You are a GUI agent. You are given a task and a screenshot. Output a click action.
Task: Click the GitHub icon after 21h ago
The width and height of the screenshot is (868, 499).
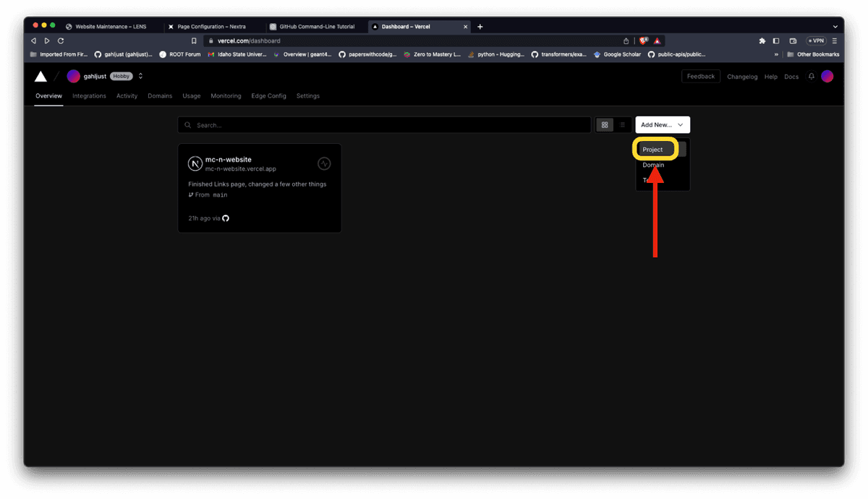pos(226,218)
